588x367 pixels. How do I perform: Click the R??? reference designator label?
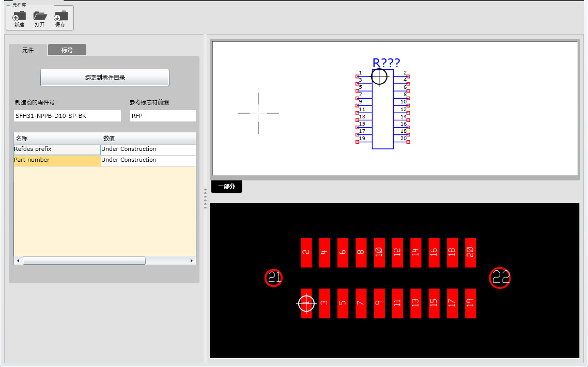pos(386,63)
